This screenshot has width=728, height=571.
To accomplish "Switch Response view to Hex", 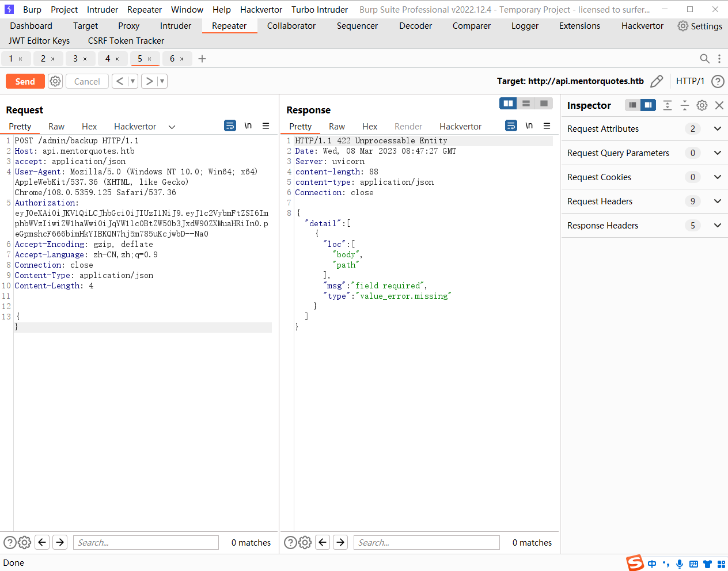I will point(370,127).
